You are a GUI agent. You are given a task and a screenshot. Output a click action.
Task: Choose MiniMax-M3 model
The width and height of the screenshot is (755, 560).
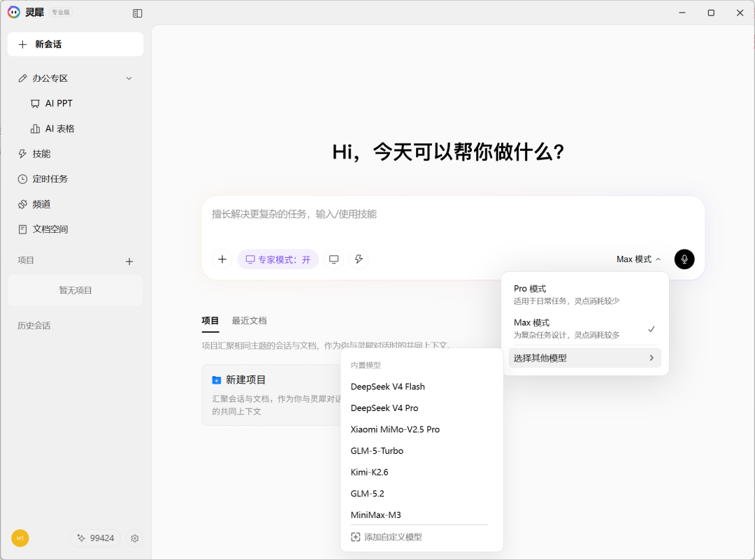pos(422,515)
